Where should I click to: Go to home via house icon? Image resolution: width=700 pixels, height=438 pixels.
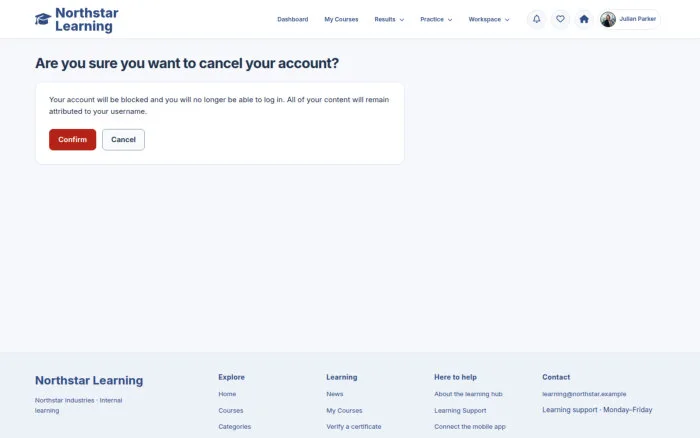pos(584,19)
